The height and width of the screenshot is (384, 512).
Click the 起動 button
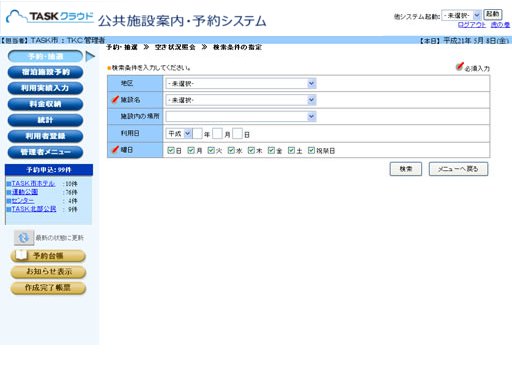click(493, 14)
